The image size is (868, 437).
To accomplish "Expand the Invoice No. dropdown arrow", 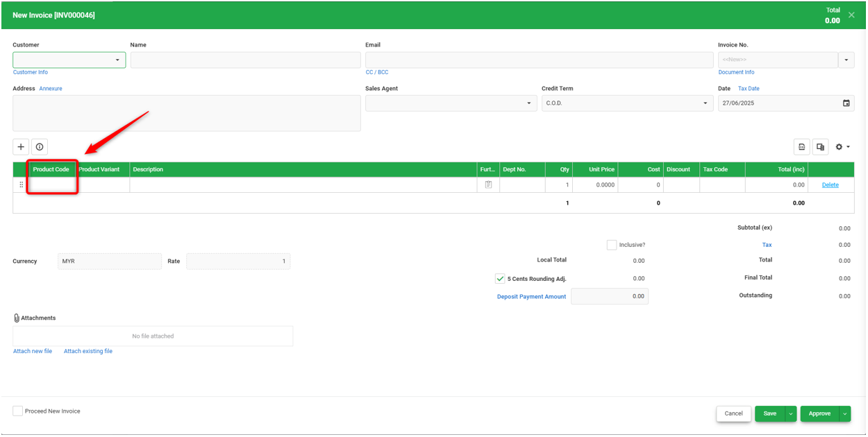I will pos(846,60).
